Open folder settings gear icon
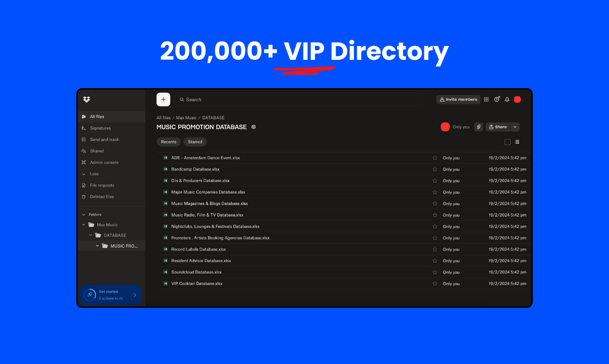Viewport: 609px width, 364px height. (254, 127)
